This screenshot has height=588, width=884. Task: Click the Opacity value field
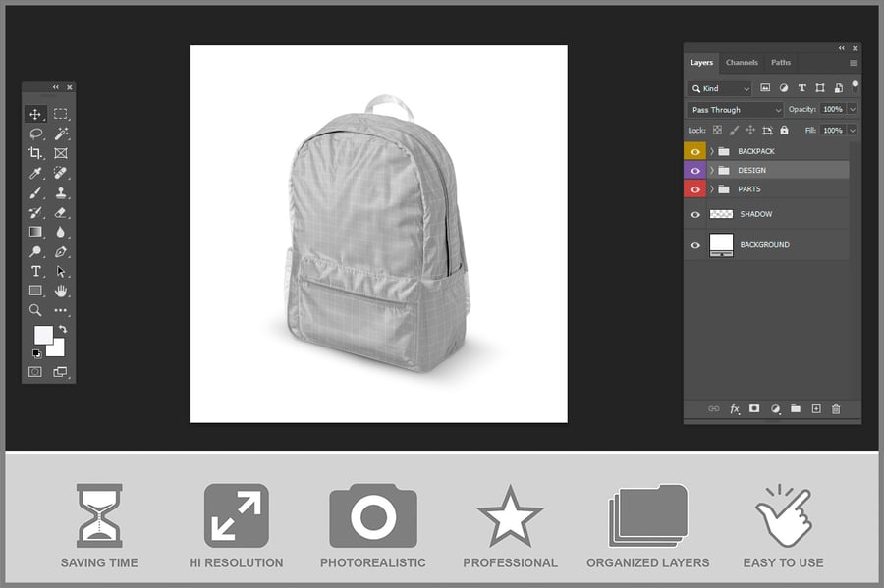click(832, 109)
